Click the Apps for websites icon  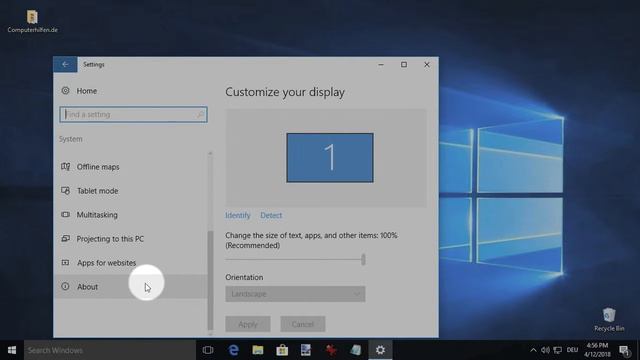[65, 262]
